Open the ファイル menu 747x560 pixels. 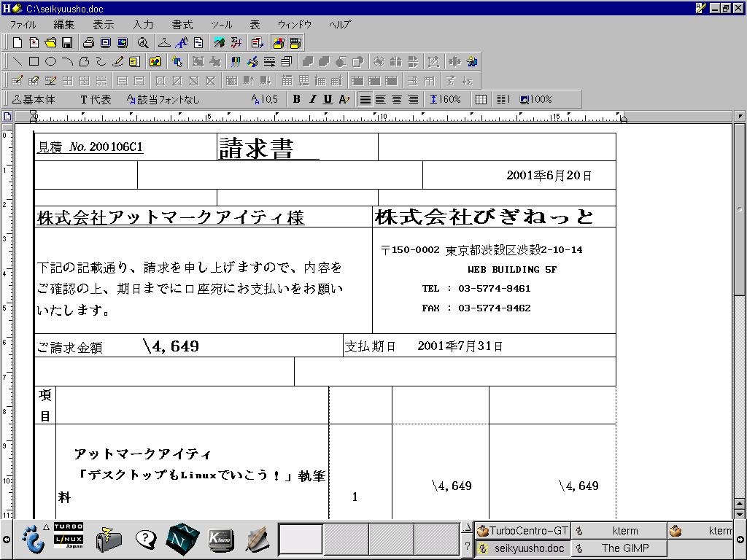pos(23,24)
